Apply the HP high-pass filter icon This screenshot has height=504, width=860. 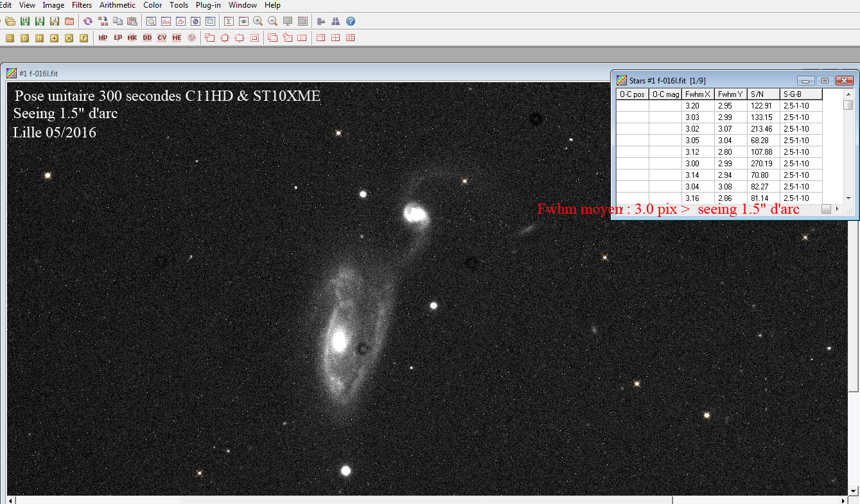[x=103, y=38]
